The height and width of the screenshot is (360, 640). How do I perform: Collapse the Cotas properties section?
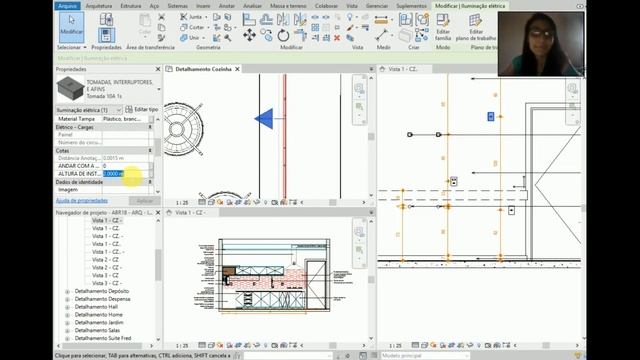pyautogui.click(x=150, y=151)
